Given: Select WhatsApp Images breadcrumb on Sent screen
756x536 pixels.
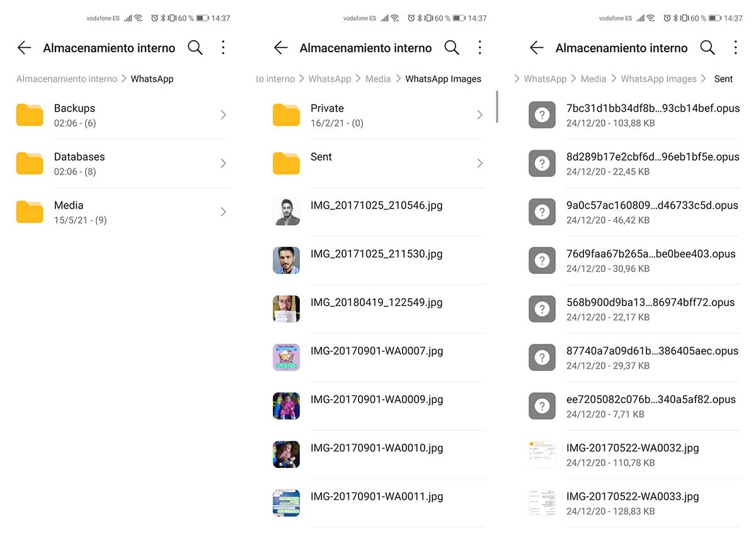Looking at the screenshot, I should click(658, 79).
